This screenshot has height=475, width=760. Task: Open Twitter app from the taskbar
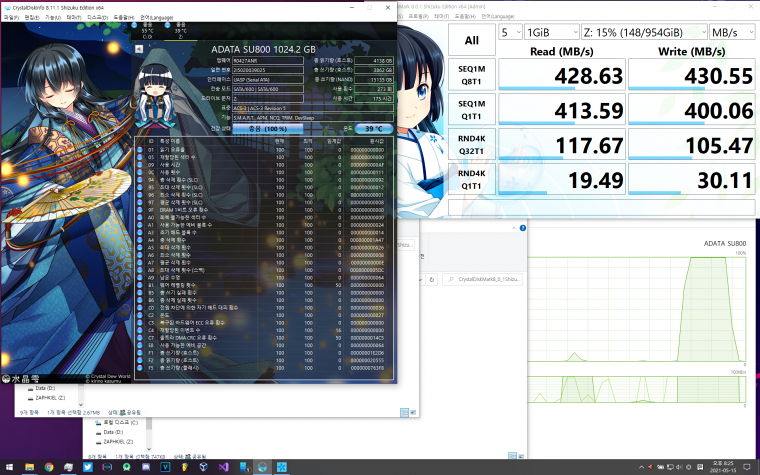click(88, 467)
